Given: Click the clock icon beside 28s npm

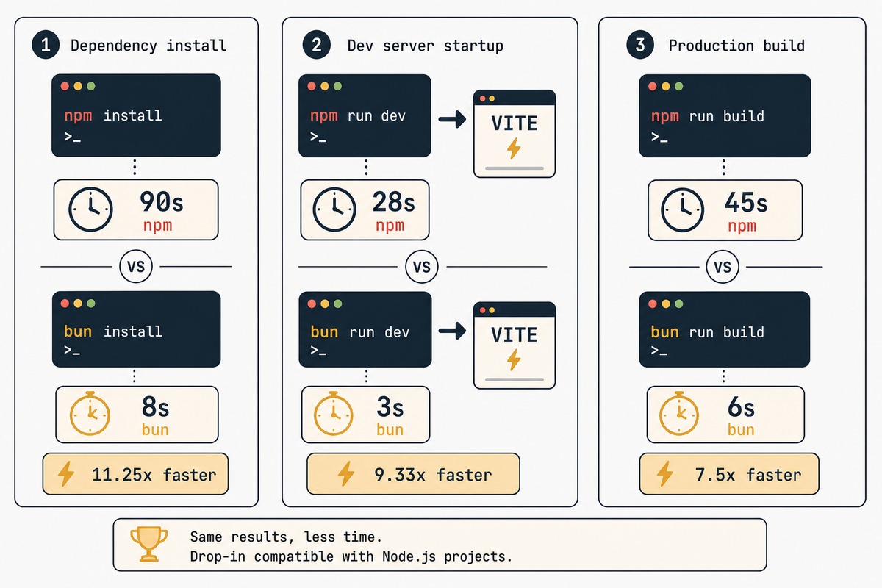Looking at the screenshot, I should tap(334, 210).
